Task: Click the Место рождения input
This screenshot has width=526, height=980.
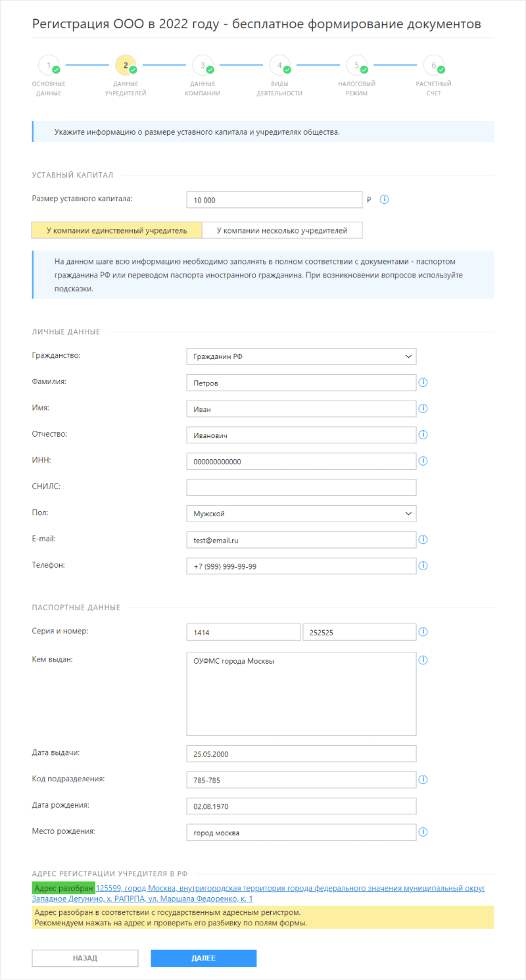Action: 302,832
